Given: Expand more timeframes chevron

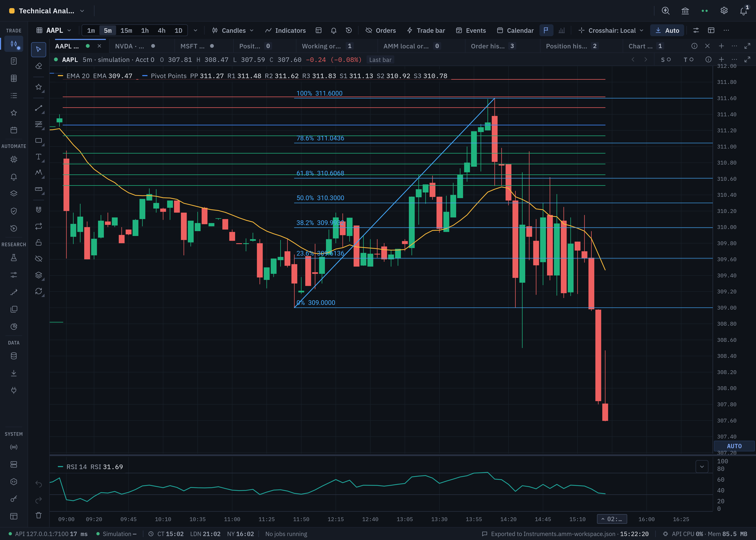Looking at the screenshot, I should 195,30.
